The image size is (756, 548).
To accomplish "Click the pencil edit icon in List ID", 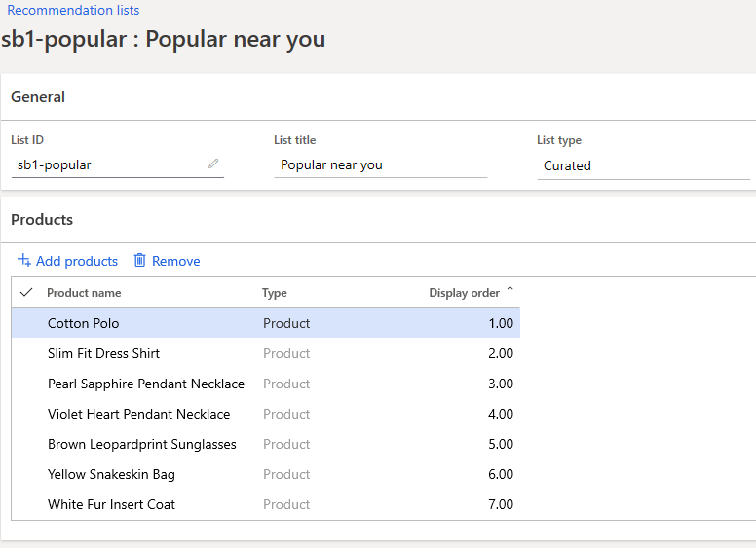I will coord(213,164).
